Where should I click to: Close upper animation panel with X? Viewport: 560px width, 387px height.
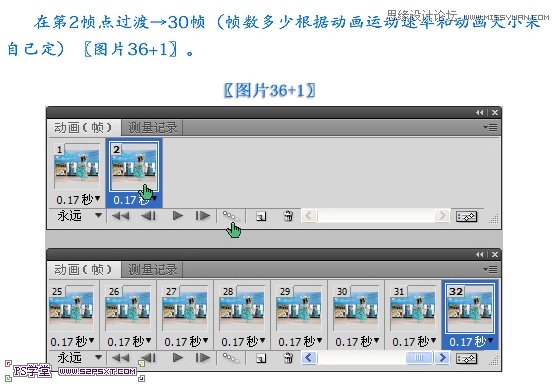click(495, 113)
